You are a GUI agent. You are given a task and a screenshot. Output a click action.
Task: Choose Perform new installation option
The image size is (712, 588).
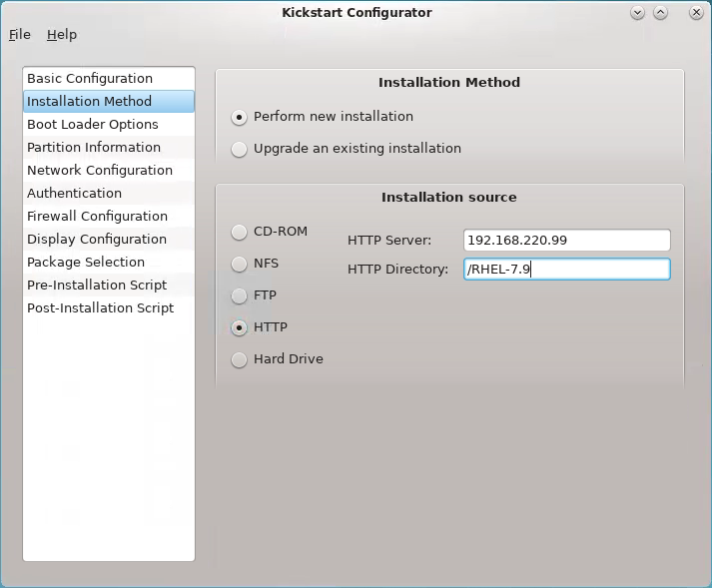coord(240,117)
